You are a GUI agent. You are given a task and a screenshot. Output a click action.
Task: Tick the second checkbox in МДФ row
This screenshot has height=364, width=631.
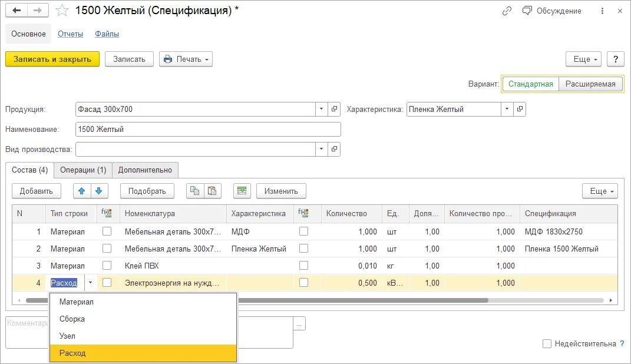(304, 231)
